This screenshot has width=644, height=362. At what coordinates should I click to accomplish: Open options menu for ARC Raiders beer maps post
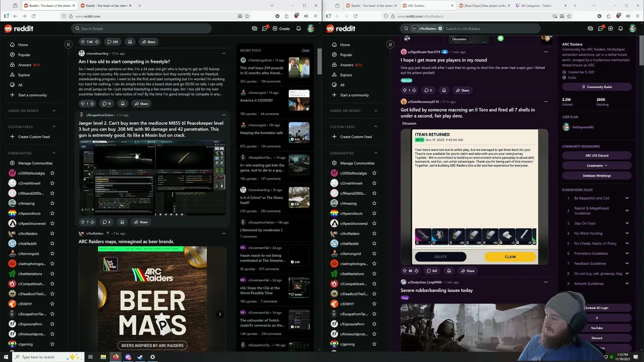click(224, 233)
